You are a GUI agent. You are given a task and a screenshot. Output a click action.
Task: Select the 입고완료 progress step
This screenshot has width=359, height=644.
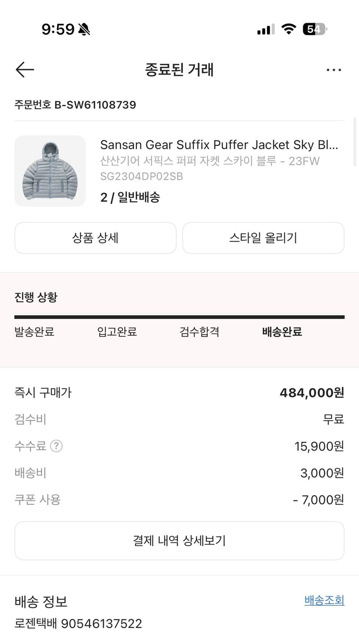click(x=117, y=332)
